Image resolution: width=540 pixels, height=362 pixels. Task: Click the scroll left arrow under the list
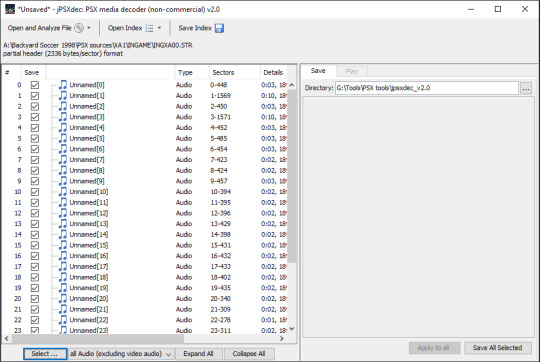tap(7, 339)
